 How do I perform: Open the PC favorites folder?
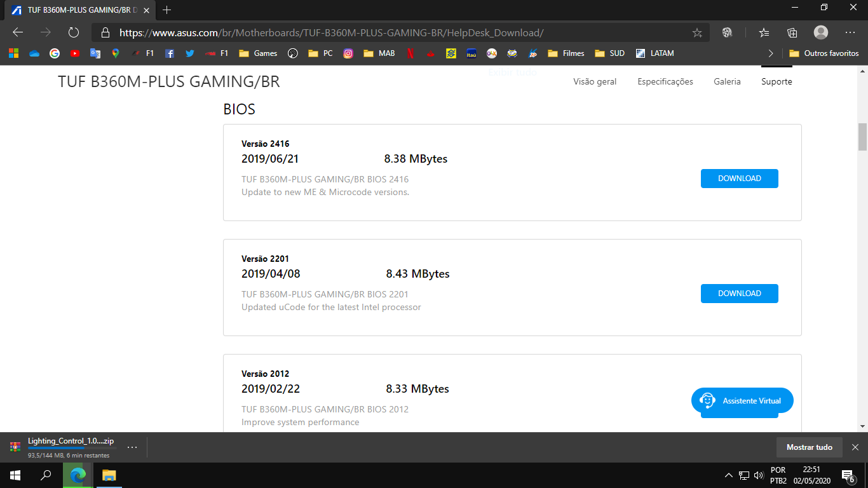(320, 53)
